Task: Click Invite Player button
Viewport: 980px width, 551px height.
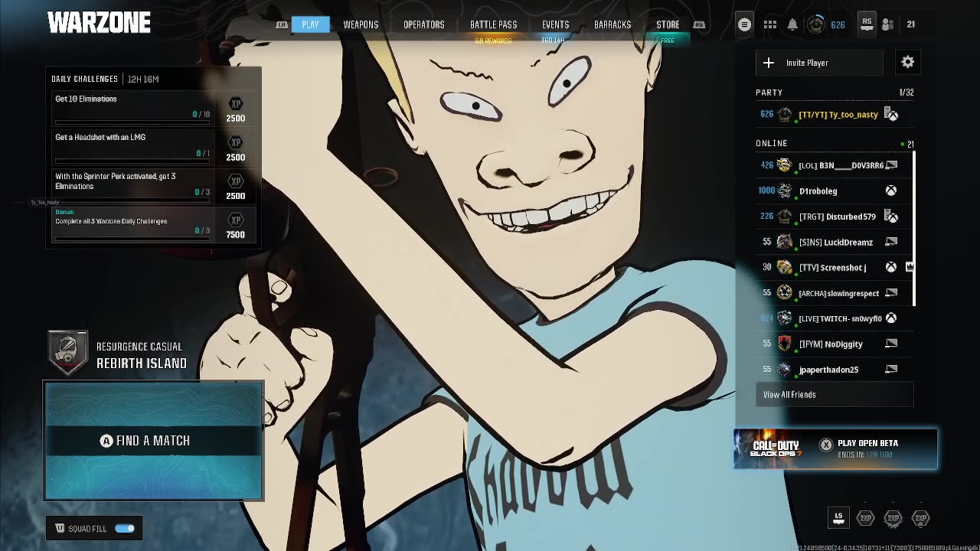Action: 819,63
